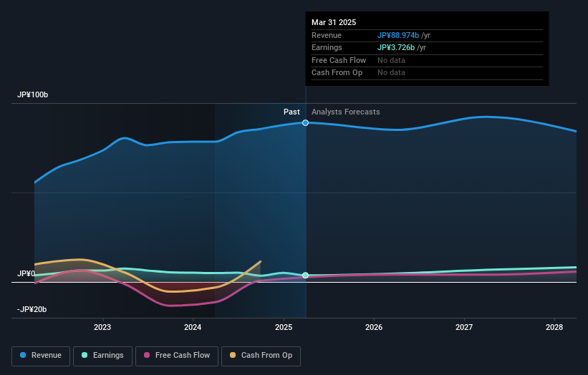Click the Cash From Op label in tooltip
This screenshot has height=375, width=588.
(x=337, y=73)
